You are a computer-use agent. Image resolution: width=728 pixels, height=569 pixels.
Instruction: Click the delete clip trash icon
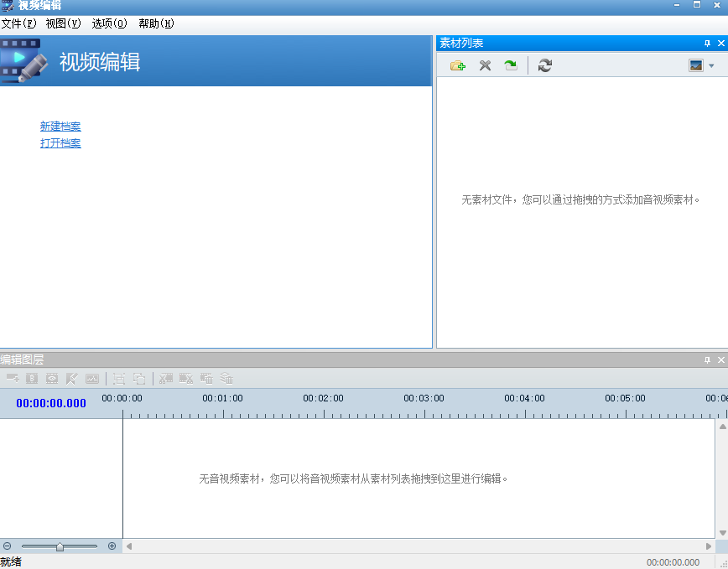[x=206, y=379]
